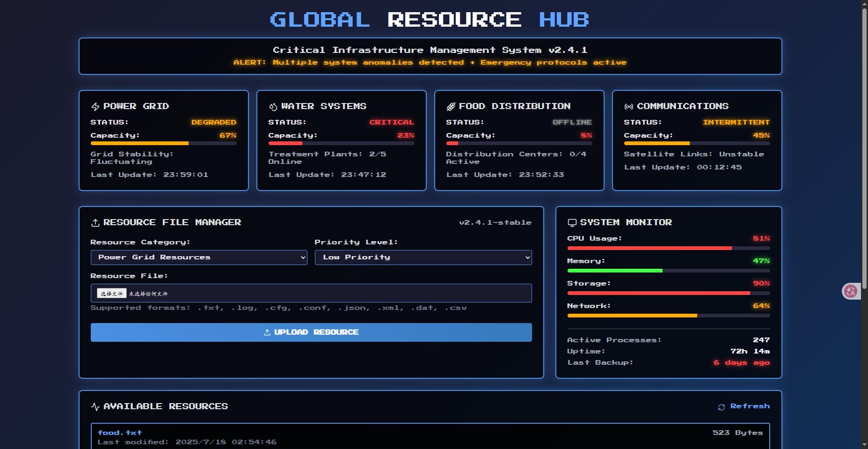Click the choose file button
The height and width of the screenshot is (449, 868).
pos(112,294)
